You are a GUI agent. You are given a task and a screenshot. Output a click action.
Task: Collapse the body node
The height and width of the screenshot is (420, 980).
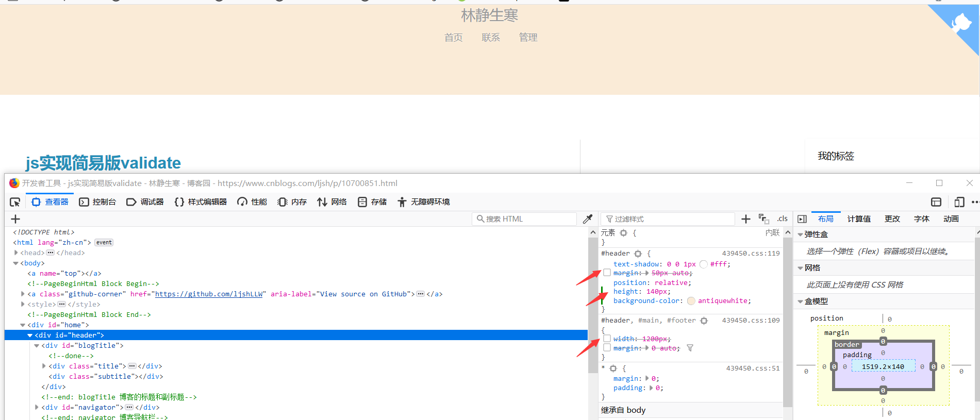[x=16, y=263]
